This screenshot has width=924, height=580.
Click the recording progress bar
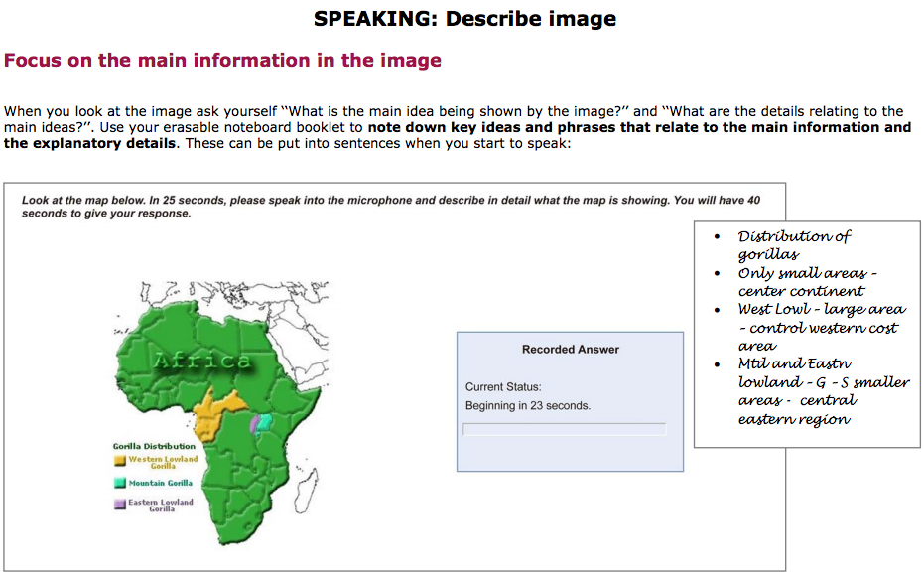tap(564, 429)
